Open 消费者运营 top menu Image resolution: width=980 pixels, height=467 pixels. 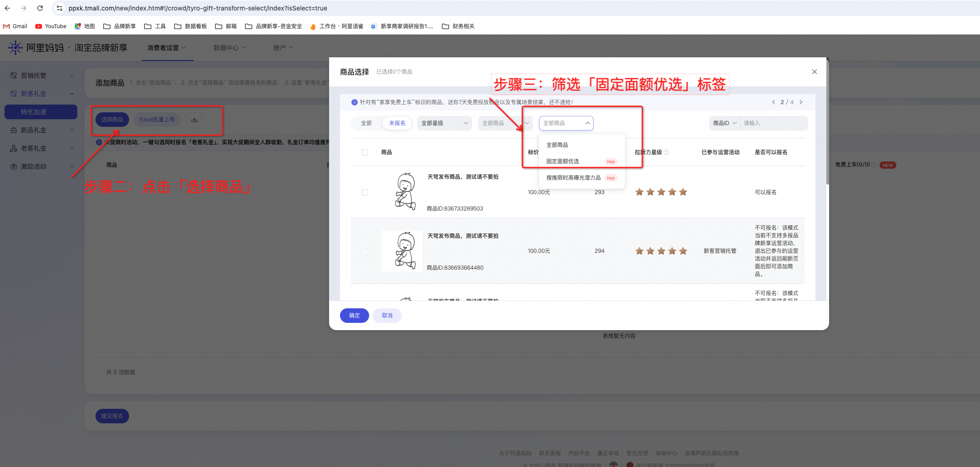[166, 48]
